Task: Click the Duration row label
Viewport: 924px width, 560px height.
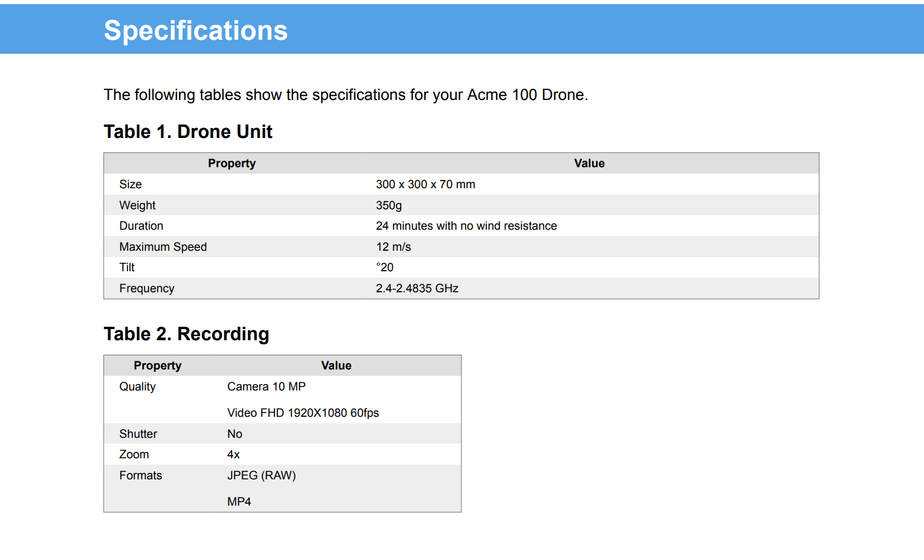Action: coord(141,226)
